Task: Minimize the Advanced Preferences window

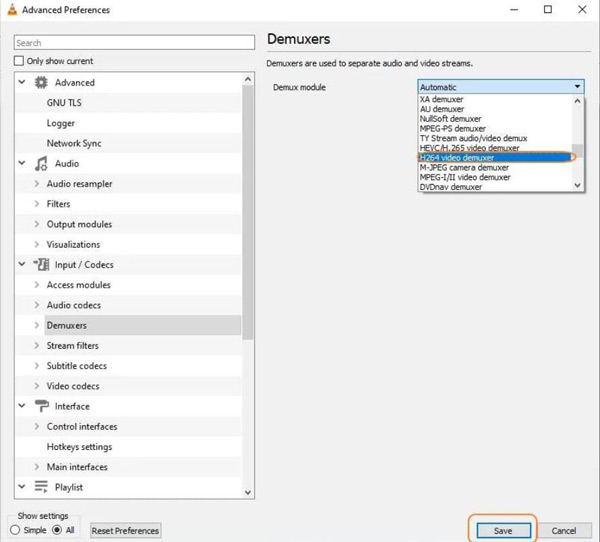Action: 514,9
